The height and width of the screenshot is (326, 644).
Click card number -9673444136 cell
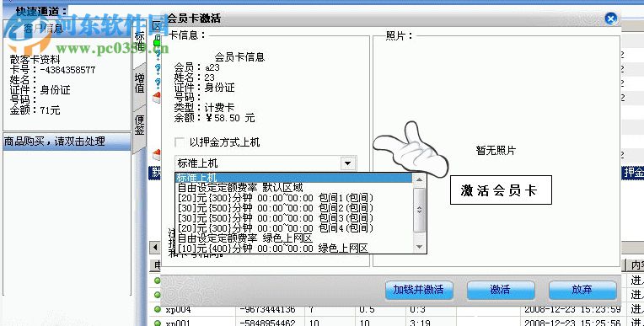[267, 309]
